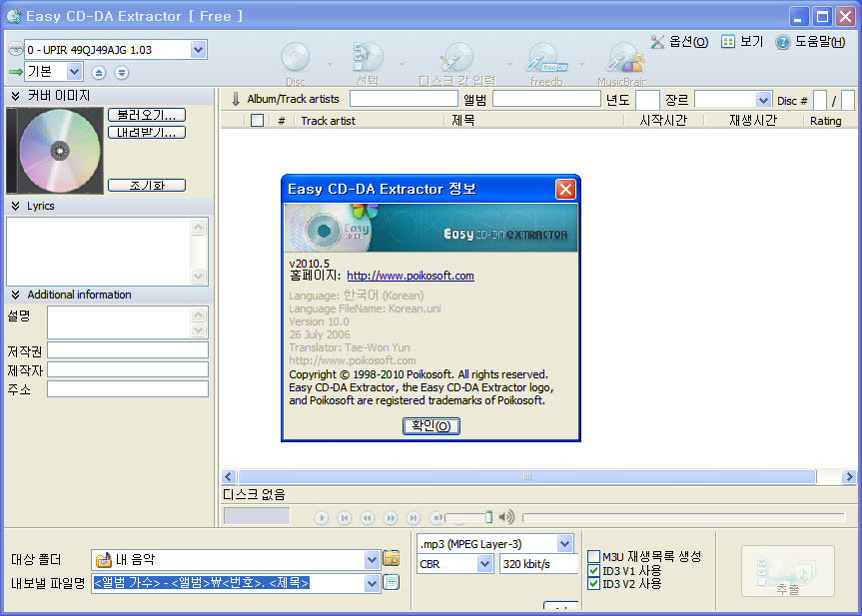This screenshot has height=616, width=862.
Task: Click the 초기화 reset cover button
Action: 147,185
